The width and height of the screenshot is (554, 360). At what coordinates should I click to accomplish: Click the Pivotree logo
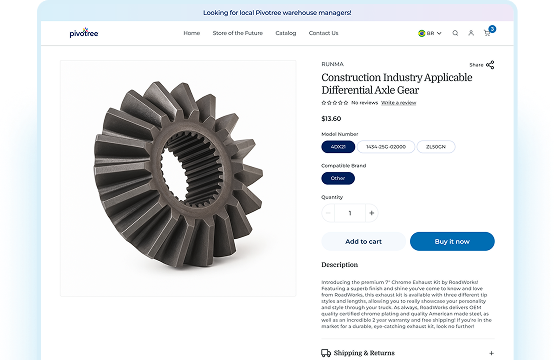(x=84, y=33)
